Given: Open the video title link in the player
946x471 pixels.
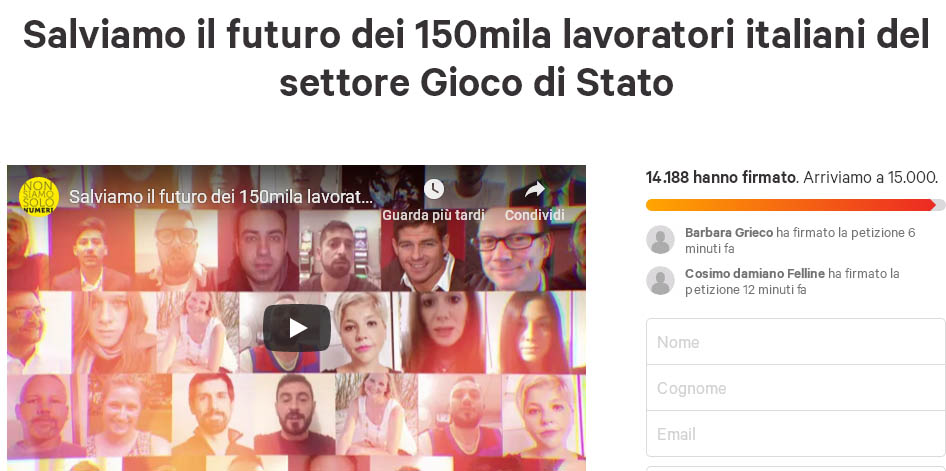Looking at the screenshot, I should coord(221,197).
